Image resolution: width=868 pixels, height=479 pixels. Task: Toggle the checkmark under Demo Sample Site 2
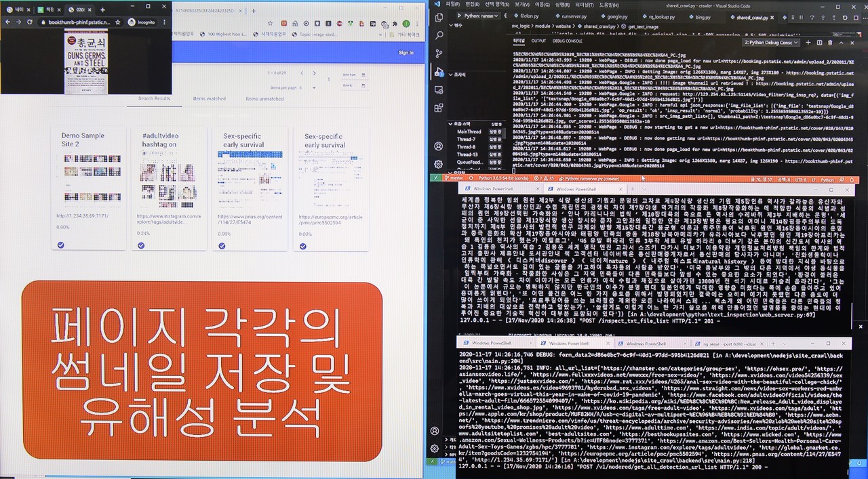click(61, 246)
